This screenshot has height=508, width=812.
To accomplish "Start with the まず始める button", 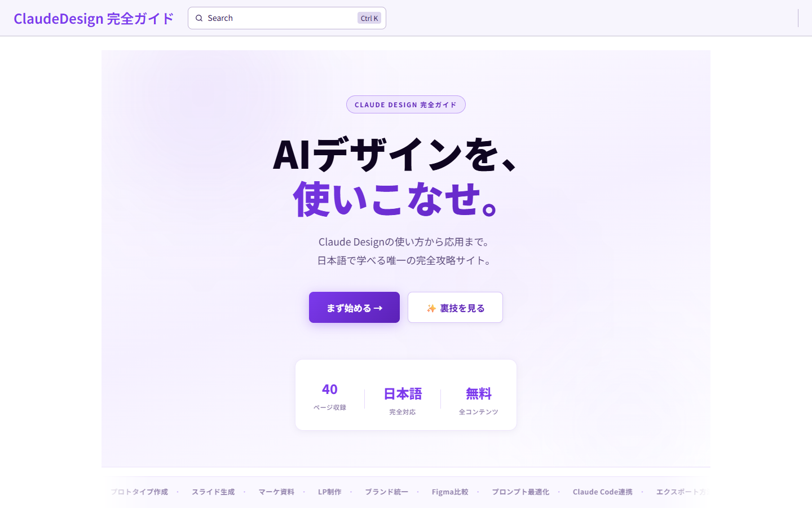I will pyautogui.click(x=354, y=308).
